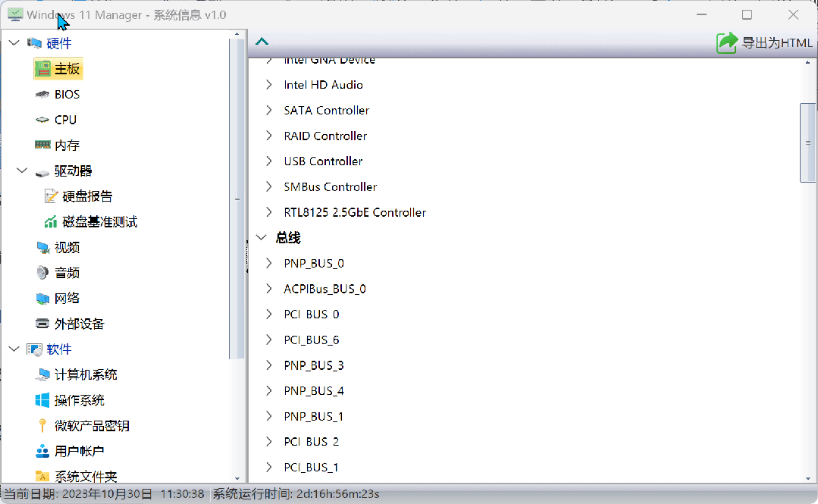Select PCI_BUS_0 row text
This screenshot has height=504, width=818.
click(x=312, y=314)
